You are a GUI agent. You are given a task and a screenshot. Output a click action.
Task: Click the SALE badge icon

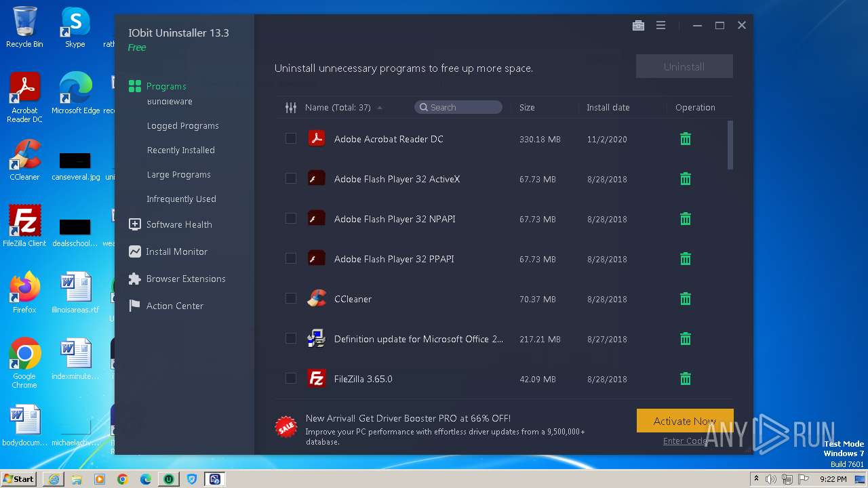(285, 426)
